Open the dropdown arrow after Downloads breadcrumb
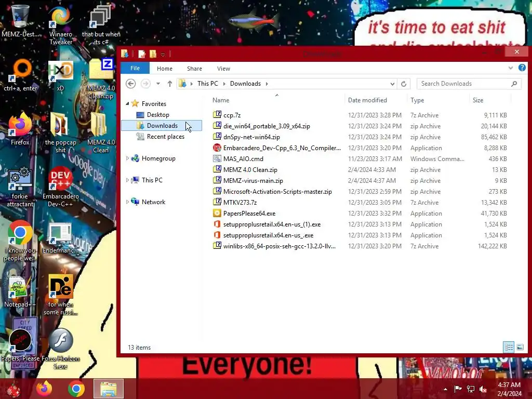 [267, 84]
